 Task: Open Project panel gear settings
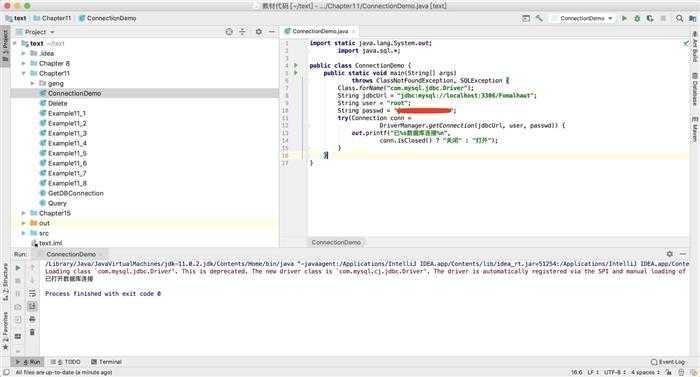pos(258,32)
